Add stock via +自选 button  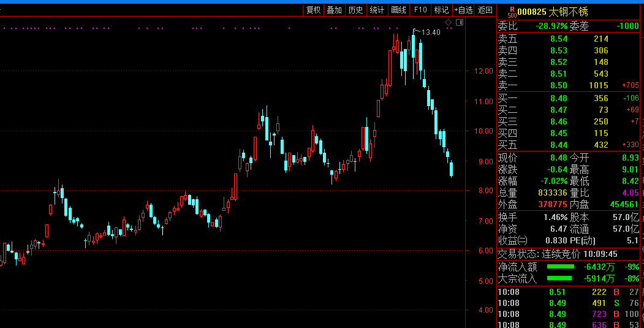tap(463, 10)
